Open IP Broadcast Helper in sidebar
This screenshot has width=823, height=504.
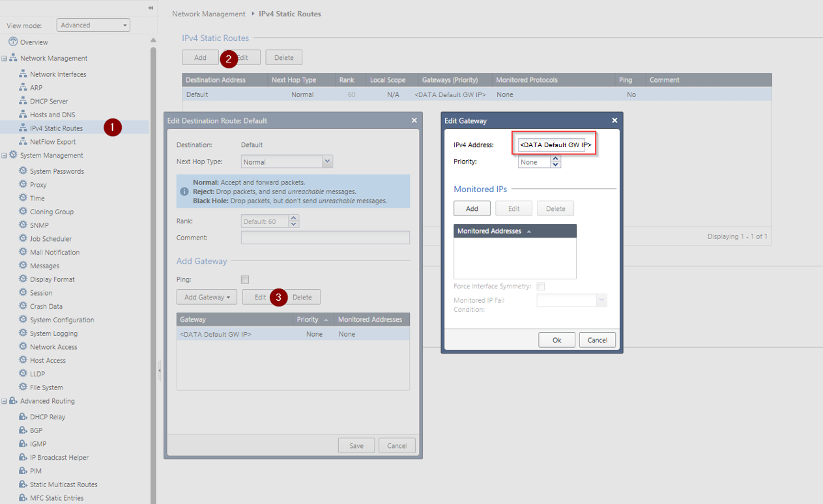(x=59, y=457)
